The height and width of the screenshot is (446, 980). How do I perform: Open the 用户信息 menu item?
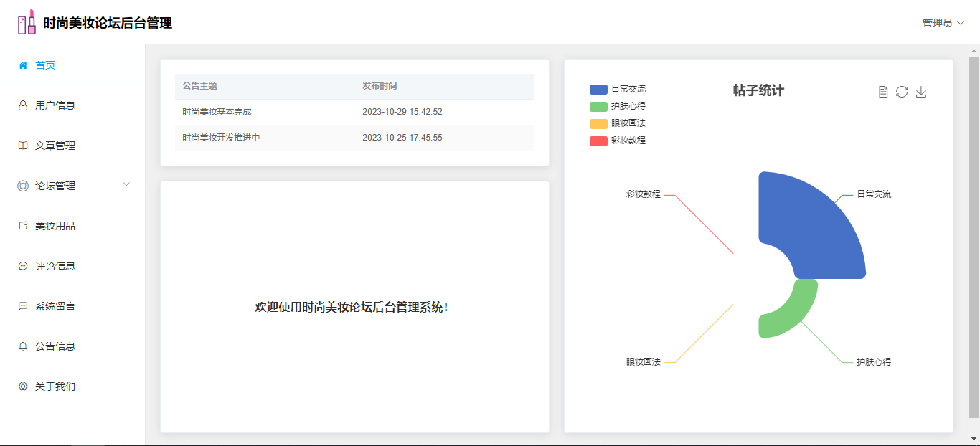tap(72, 105)
